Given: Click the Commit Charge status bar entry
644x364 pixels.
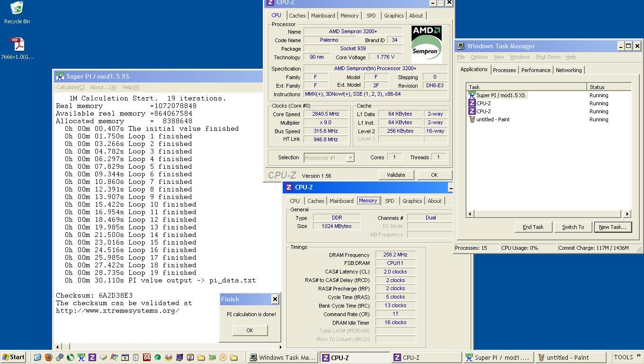Looking at the screenshot, I should tap(594, 248).
